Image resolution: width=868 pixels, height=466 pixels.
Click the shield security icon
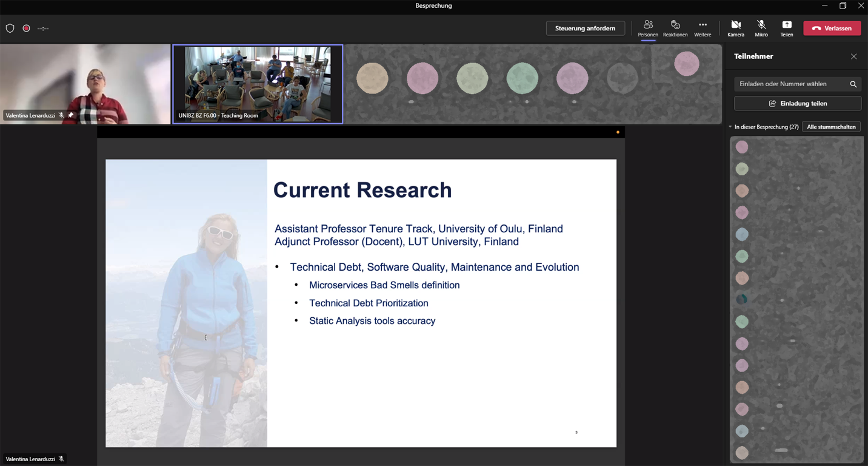pos(10,29)
